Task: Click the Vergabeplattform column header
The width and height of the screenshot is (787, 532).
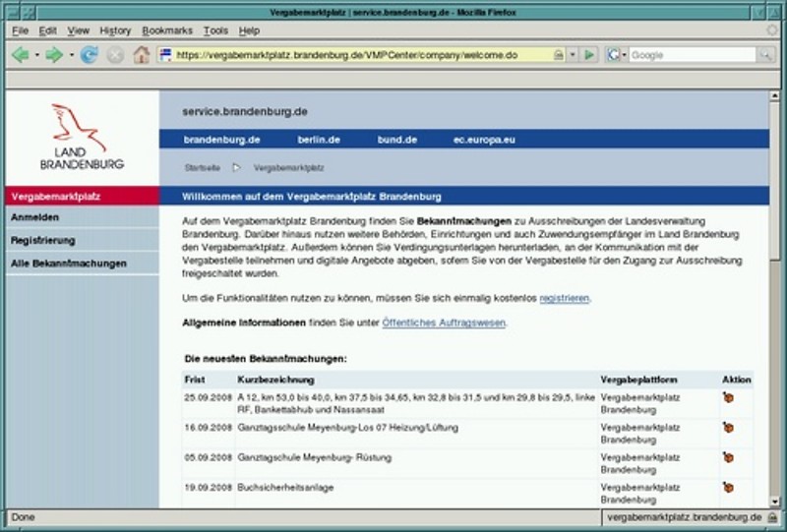Action: click(638, 380)
